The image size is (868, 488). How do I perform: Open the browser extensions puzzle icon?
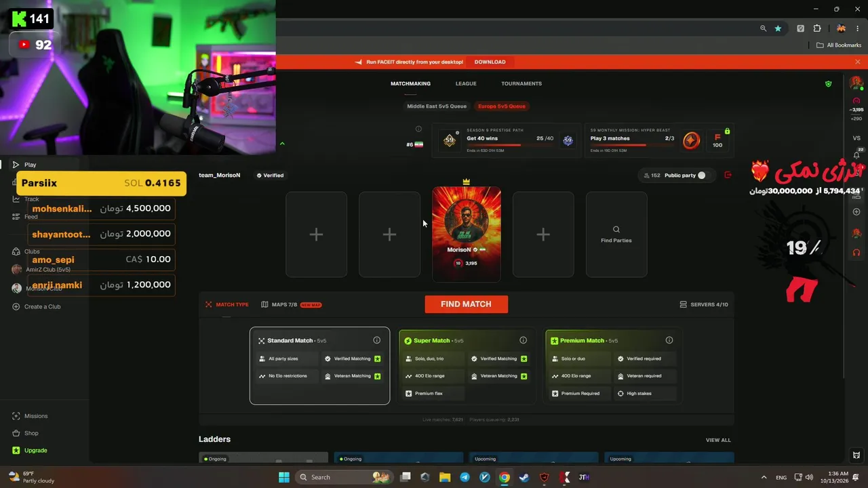click(817, 28)
